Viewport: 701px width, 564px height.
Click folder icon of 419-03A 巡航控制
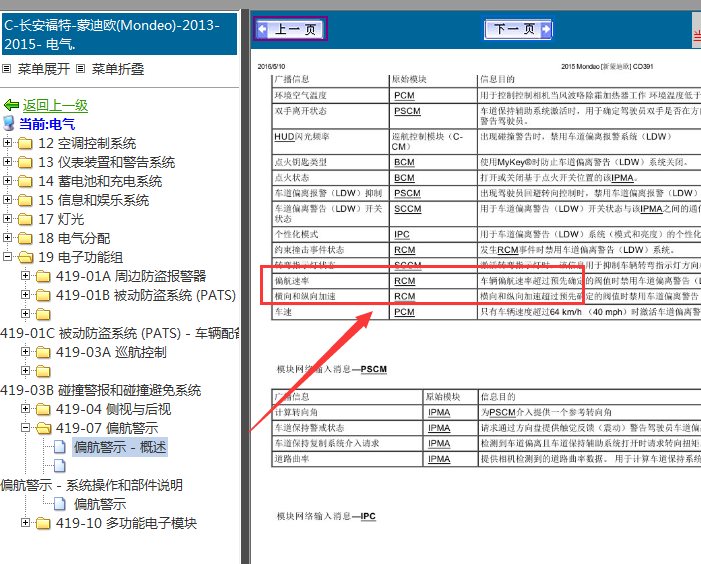(43, 352)
